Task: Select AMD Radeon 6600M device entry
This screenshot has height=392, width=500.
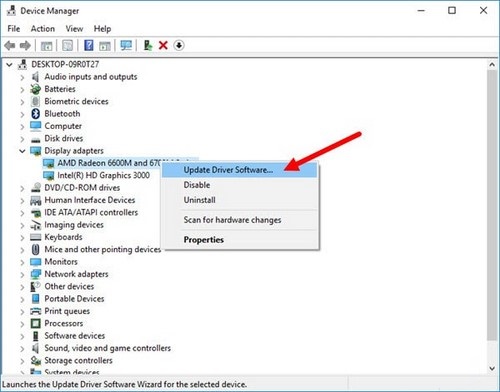Action: [x=109, y=163]
